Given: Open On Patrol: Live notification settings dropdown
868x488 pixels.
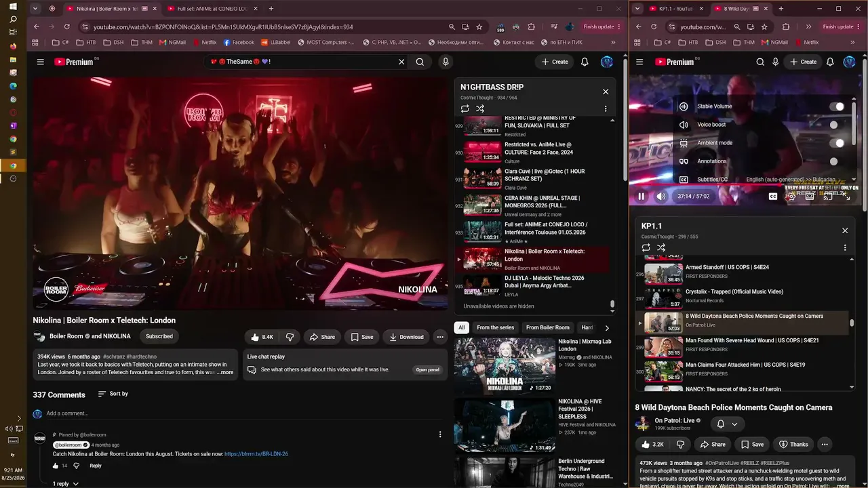Looking at the screenshot, I should point(727,424).
